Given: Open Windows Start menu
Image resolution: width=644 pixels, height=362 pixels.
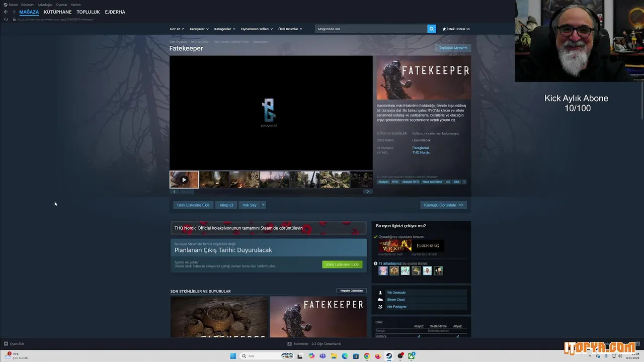Looking at the screenshot, I should 233,356.
